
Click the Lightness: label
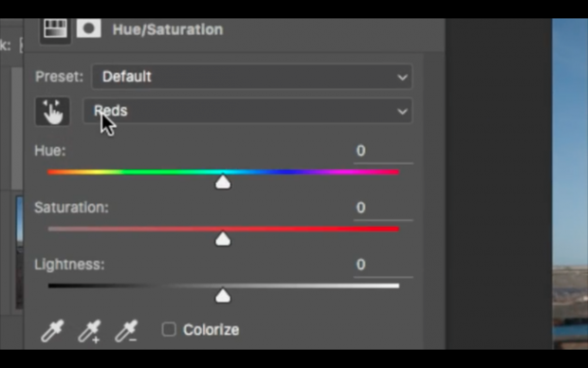point(69,265)
